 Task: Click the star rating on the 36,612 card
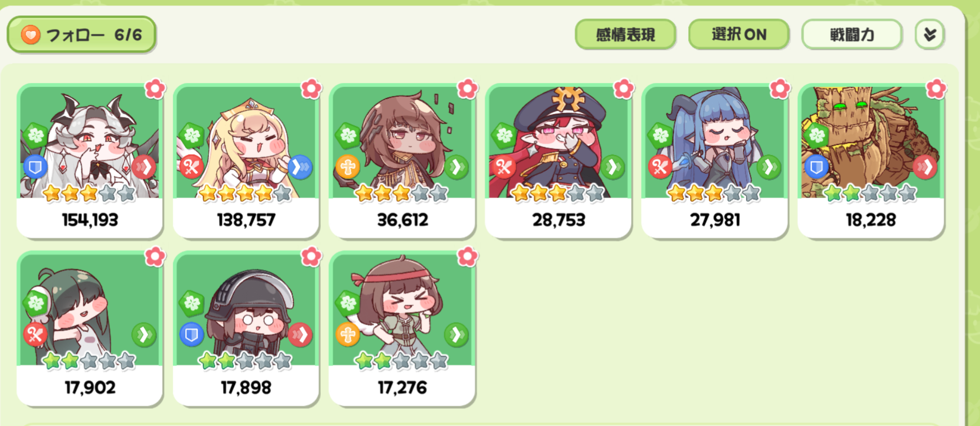(x=402, y=193)
